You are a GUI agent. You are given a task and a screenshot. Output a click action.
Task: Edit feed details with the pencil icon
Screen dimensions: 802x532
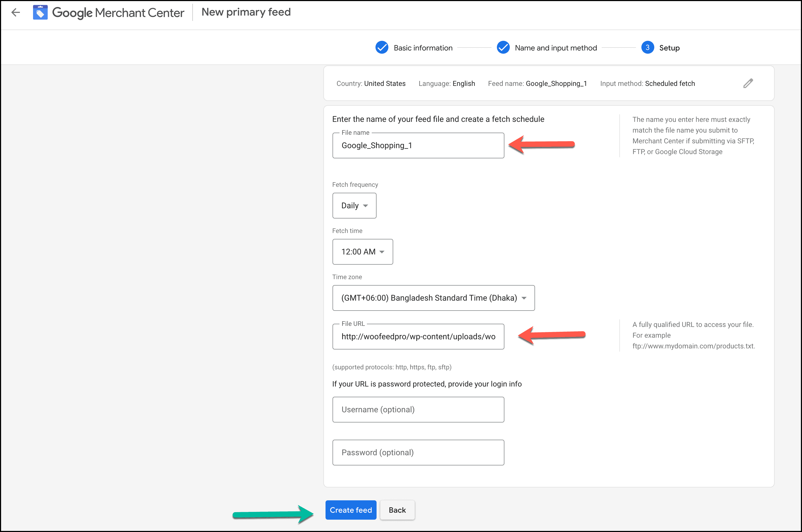748,83
